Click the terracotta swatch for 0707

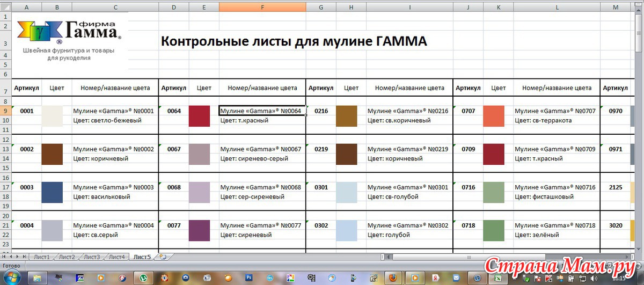pos(494,116)
